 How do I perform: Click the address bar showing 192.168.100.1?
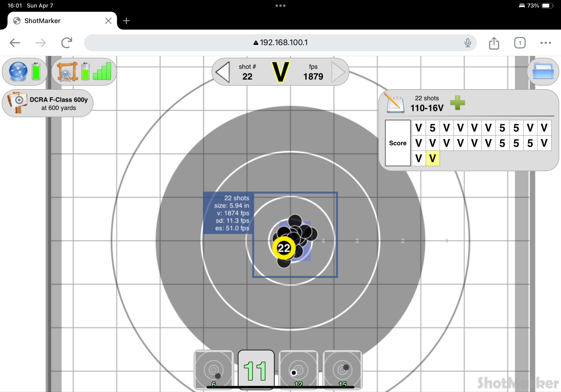pyautogui.click(x=280, y=43)
